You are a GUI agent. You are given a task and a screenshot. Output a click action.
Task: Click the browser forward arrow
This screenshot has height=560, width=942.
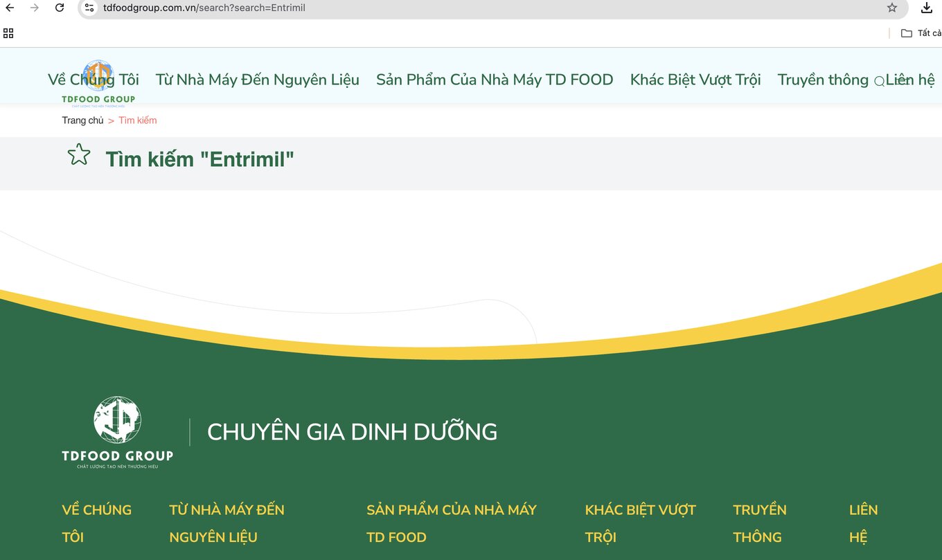35,8
